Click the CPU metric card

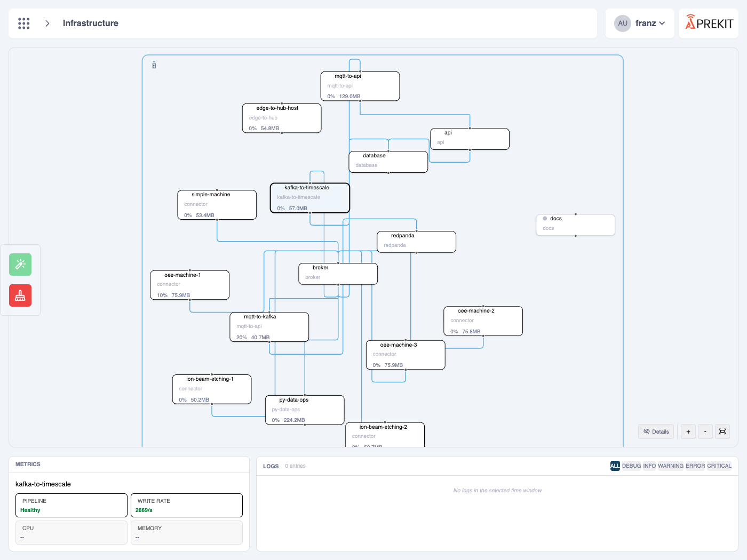tap(71, 532)
